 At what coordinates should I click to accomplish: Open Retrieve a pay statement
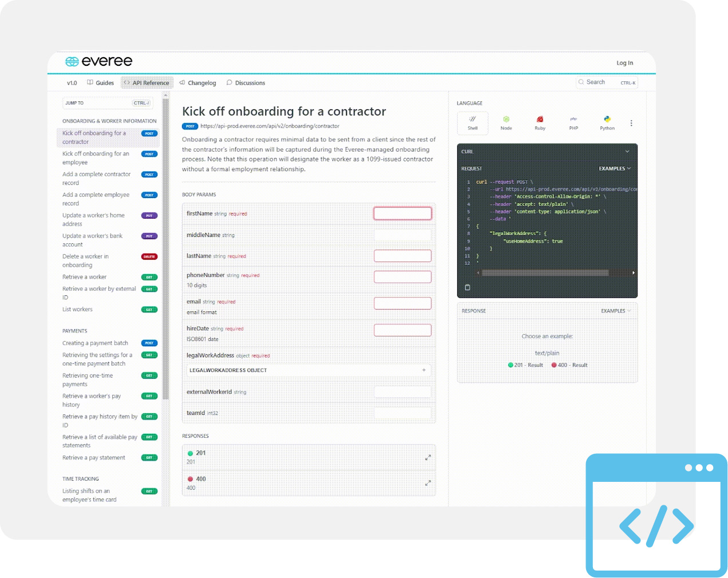(x=109, y=458)
